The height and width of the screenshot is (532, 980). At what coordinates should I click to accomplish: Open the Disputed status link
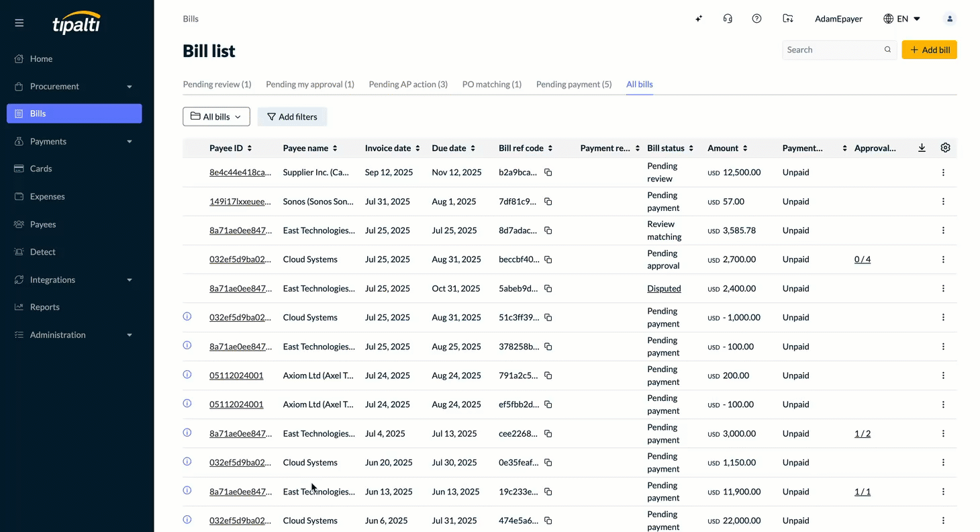pyautogui.click(x=664, y=289)
